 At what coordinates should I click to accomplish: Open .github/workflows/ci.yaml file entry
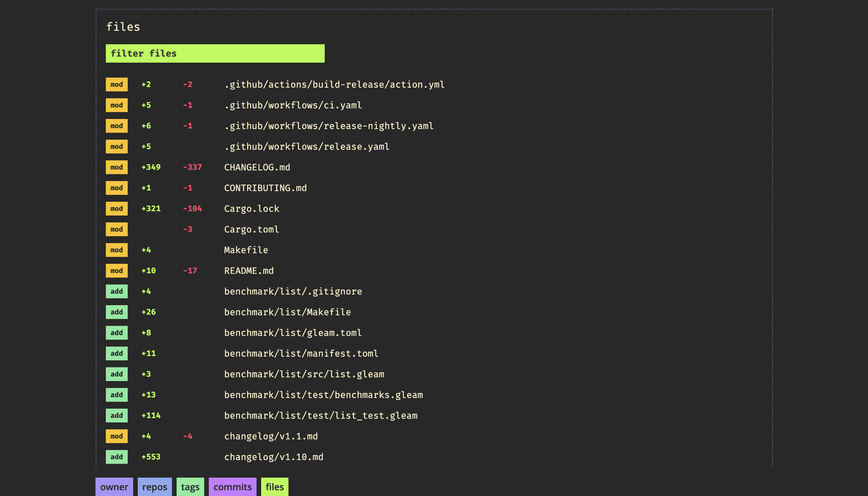click(x=293, y=105)
